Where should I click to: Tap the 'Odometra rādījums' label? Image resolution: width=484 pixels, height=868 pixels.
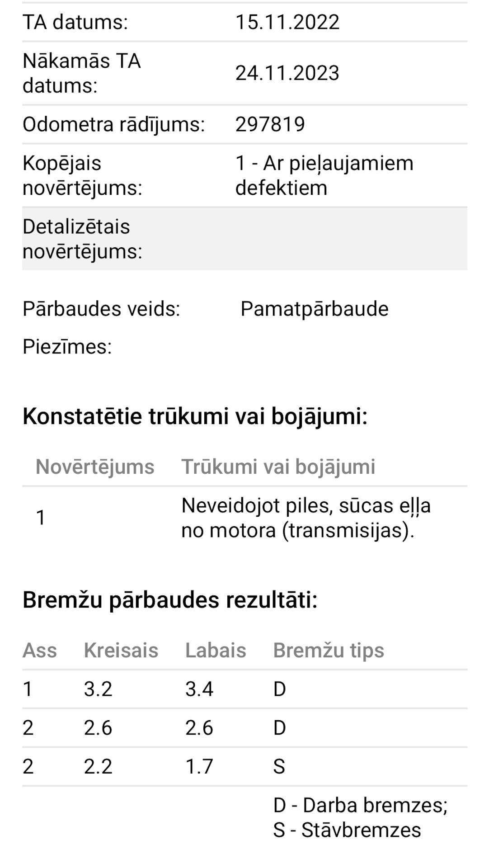coord(113,124)
